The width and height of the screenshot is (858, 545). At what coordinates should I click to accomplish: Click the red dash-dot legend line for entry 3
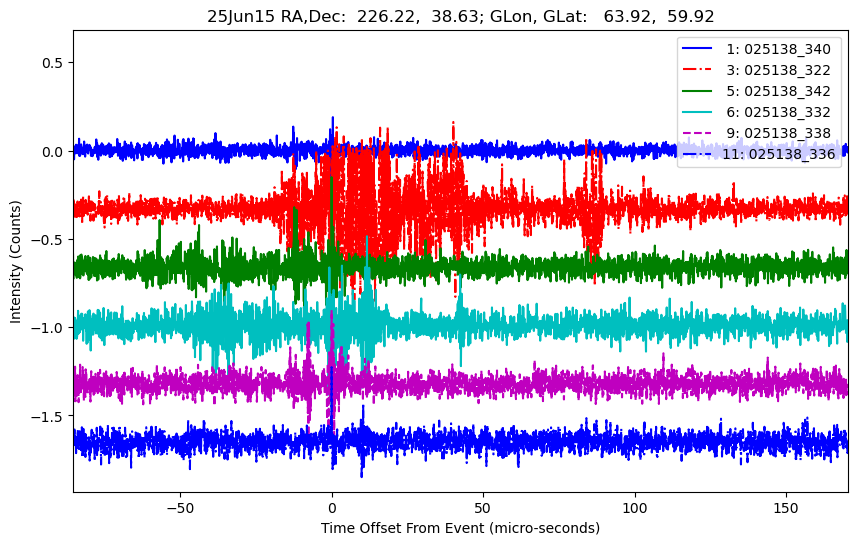click(x=697, y=69)
